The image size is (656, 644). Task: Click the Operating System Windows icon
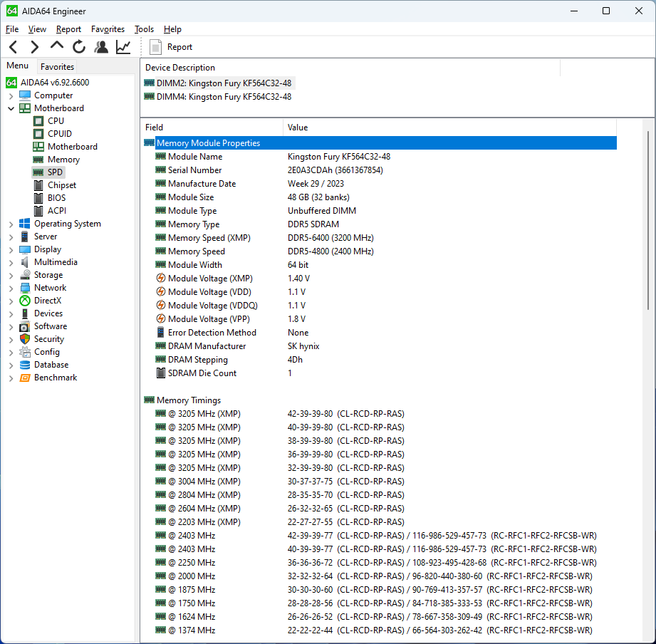click(x=25, y=224)
